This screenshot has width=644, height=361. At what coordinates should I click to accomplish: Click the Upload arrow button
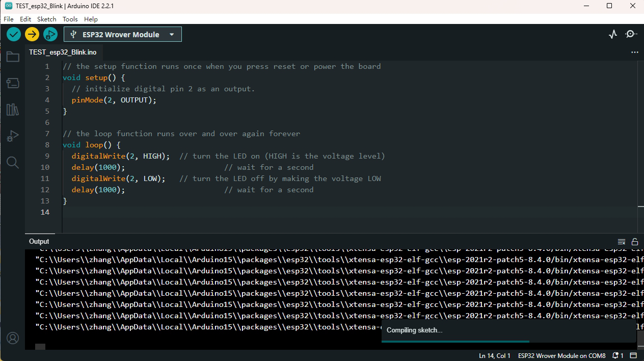(x=32, y=34)
